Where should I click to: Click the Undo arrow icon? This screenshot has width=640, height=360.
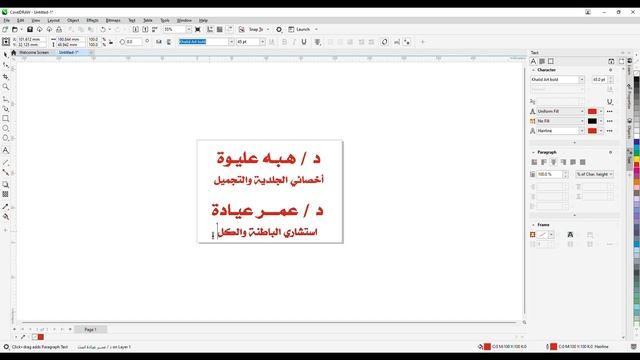point(103,29)
